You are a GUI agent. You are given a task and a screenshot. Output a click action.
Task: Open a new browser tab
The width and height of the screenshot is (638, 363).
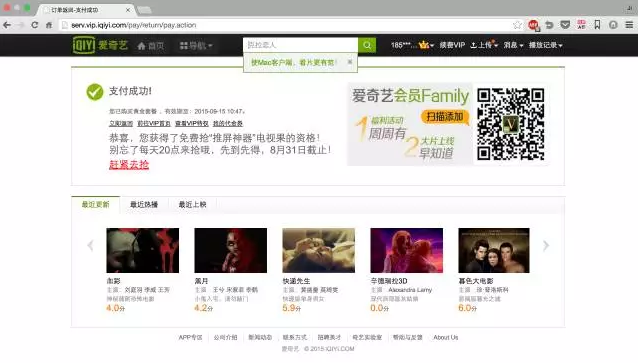point(144,10)
